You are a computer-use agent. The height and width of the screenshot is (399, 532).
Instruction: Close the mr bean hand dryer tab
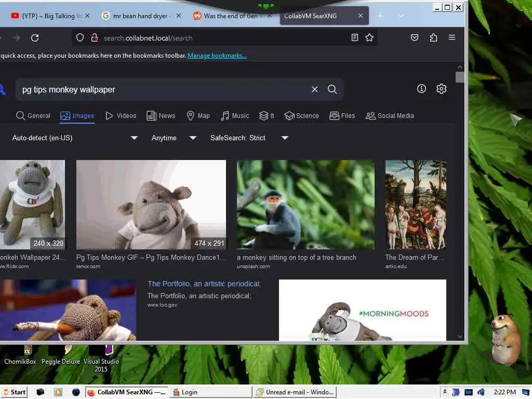coord(179,16)
